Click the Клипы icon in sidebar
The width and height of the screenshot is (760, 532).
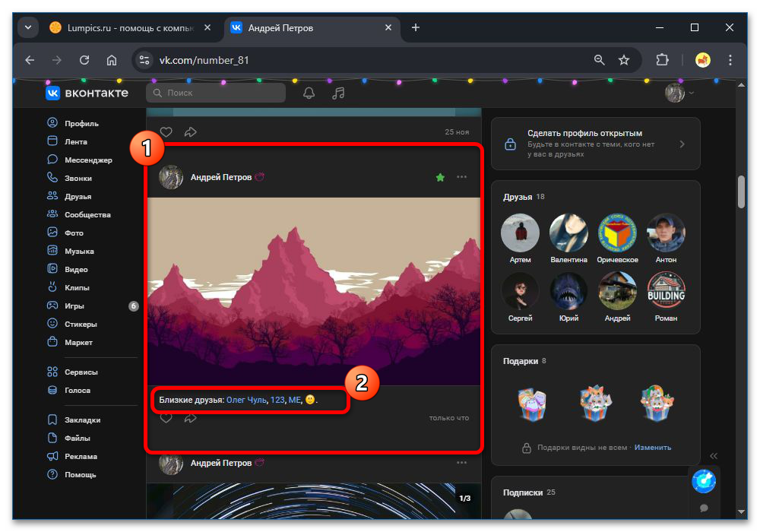52,287
